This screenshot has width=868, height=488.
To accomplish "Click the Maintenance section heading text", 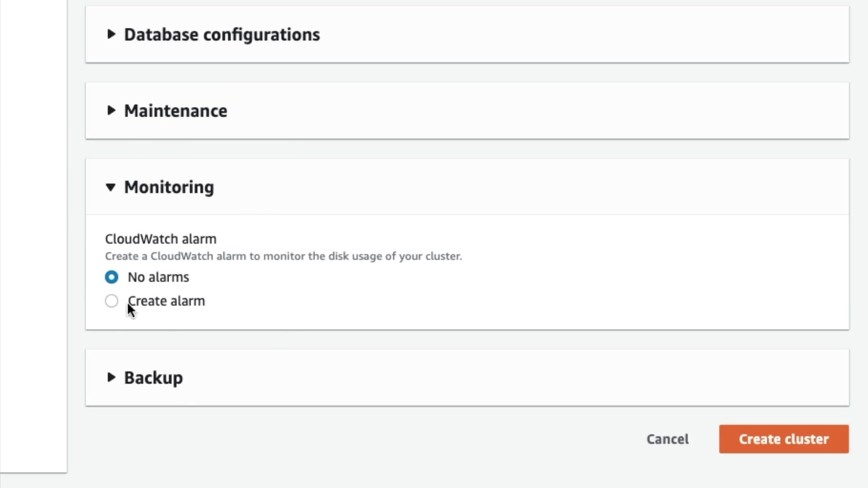I will tap(175, 111).
